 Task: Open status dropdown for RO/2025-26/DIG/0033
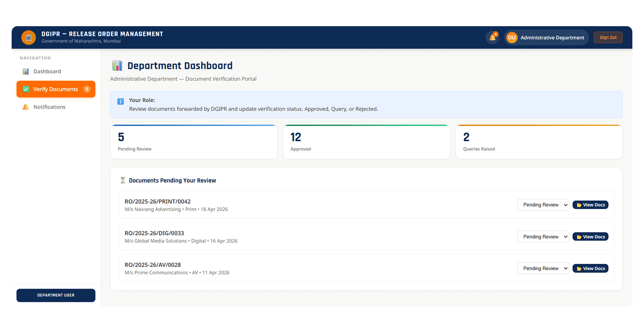(543, 236)
